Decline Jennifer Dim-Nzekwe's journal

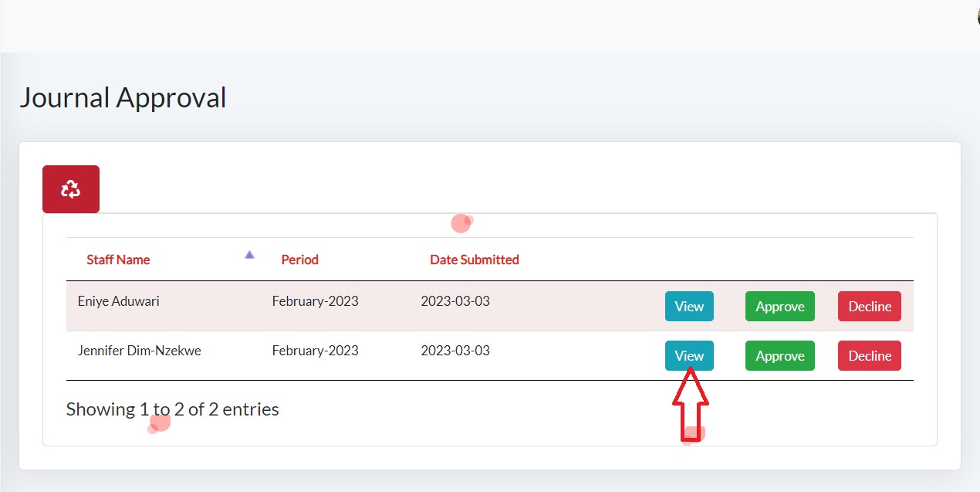point(870,356)
